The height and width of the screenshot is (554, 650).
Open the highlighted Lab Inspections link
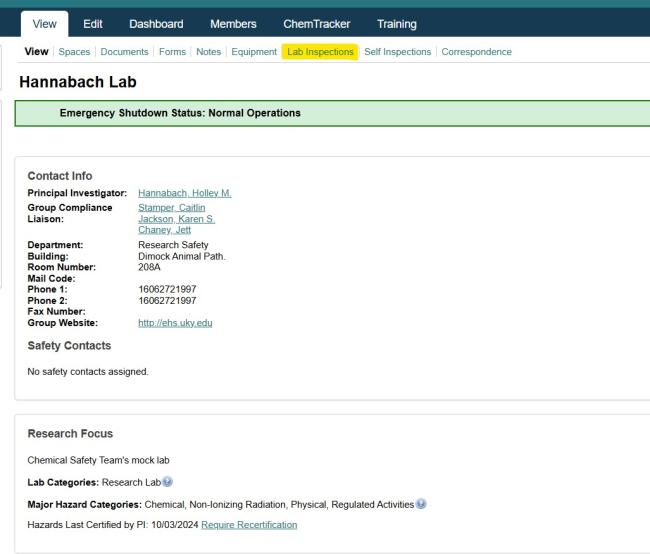tap(320, 52)
